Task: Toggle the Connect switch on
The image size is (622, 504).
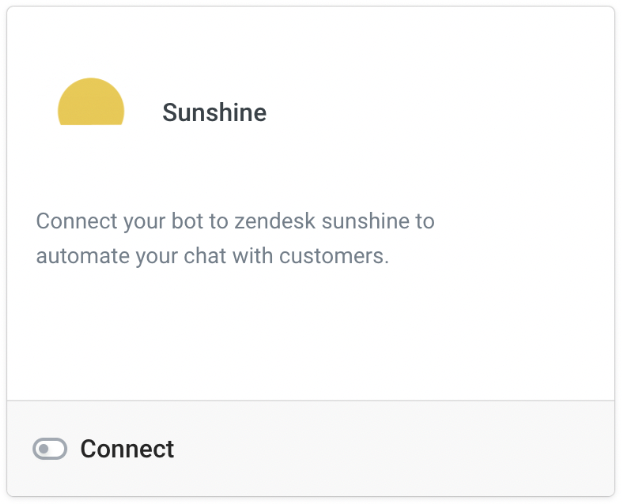Action: pos(50,449)
